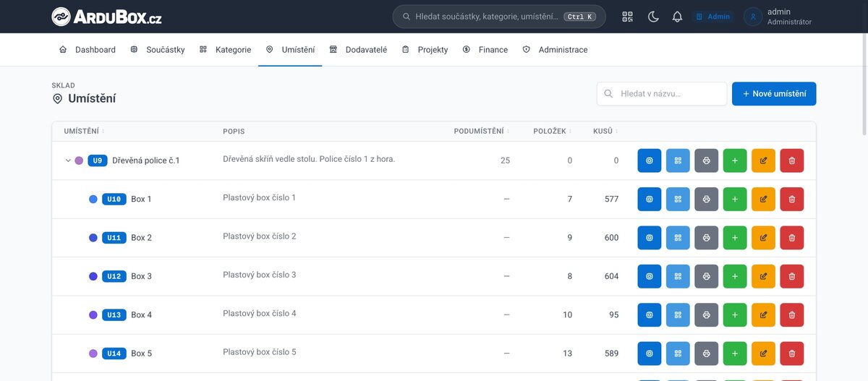Add sublocation under Box 4

735,314
